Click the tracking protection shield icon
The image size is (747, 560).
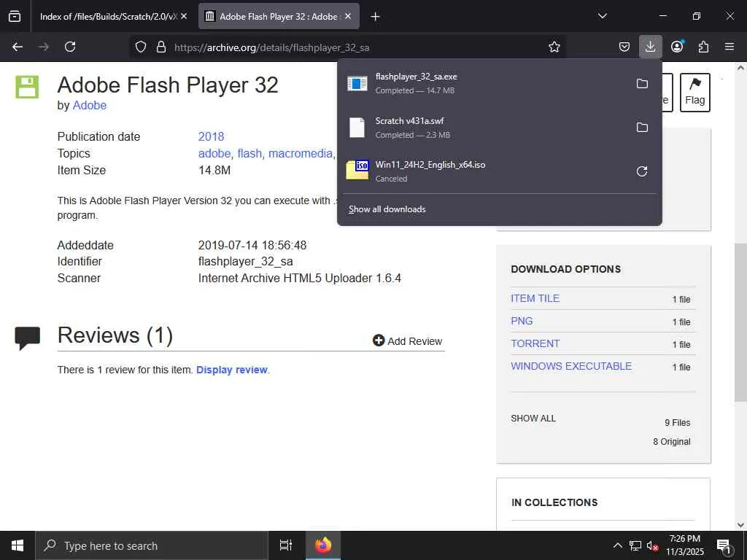click(x=141, y=47)
